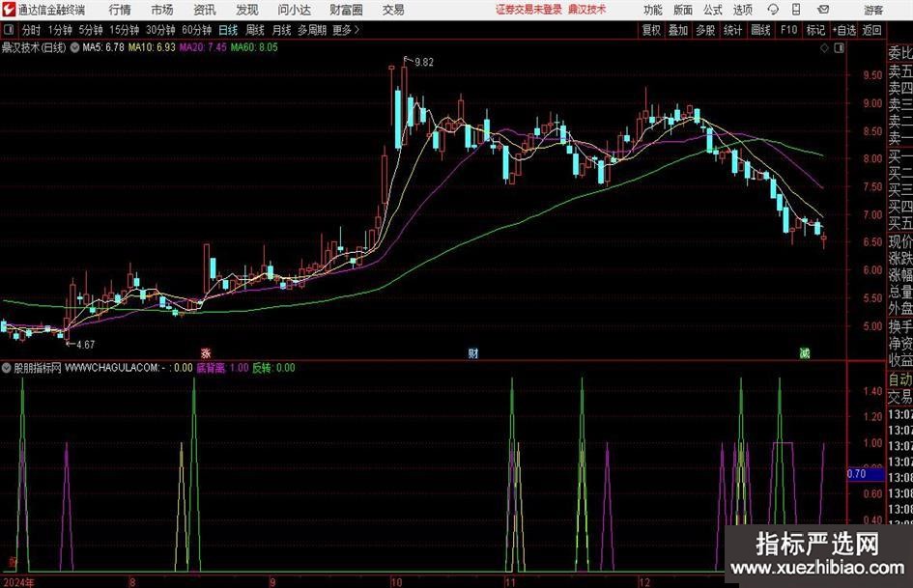Click the customer service headset icon
Screen dimensions: 913x588
773,10
